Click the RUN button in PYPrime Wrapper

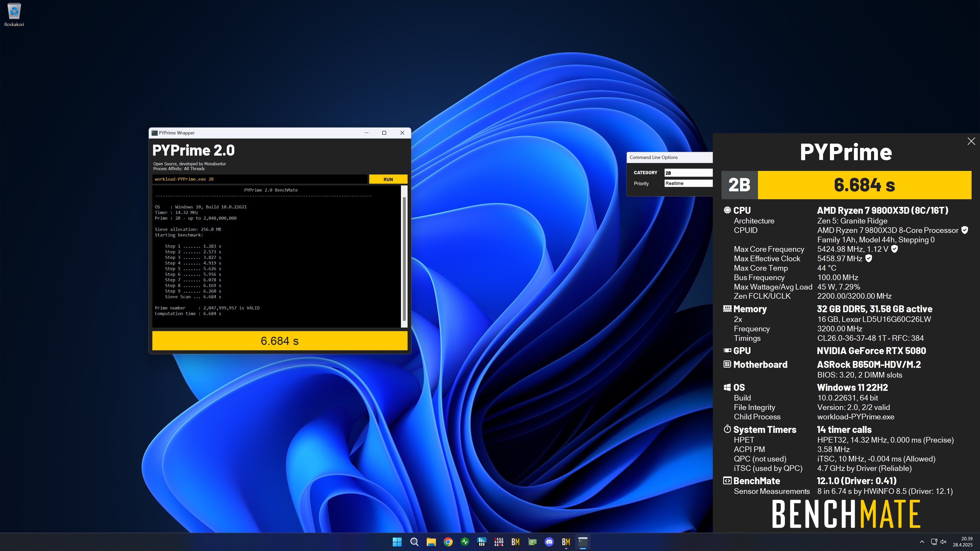(388, 179)
